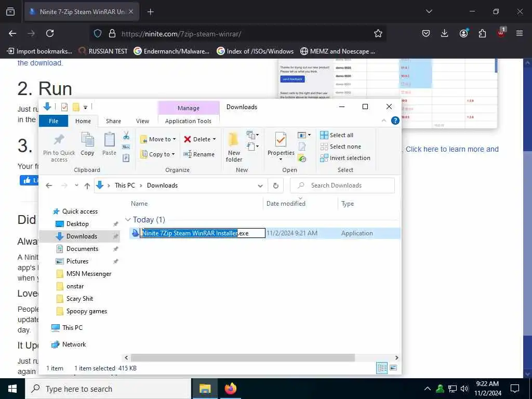
Task: Click the Save to Pocket icon
Action: coord(426,33)
